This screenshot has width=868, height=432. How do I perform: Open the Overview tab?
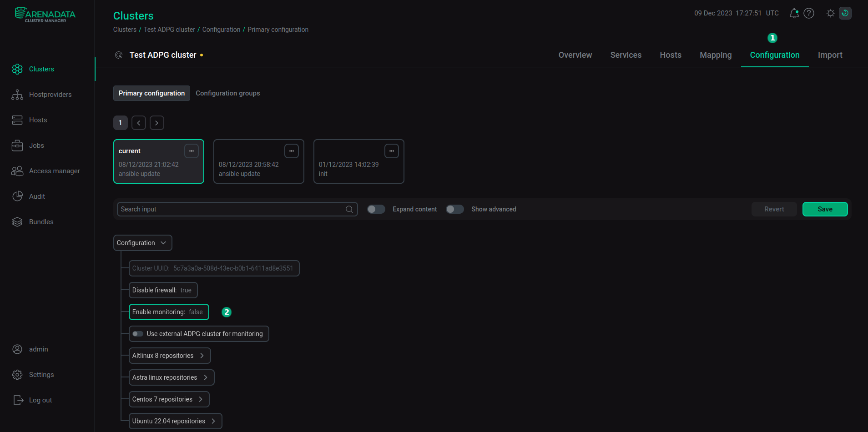tap(575, 55)
